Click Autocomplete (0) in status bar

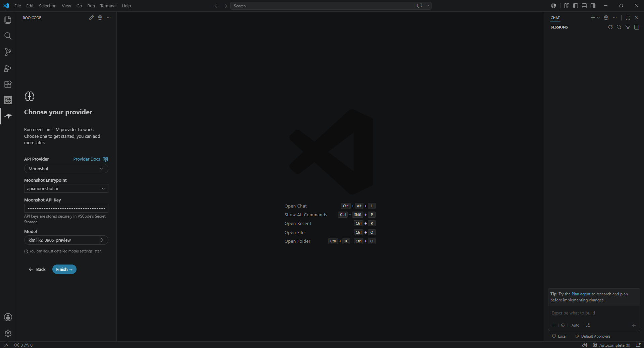pyautogui.click(x=611, y=345)
